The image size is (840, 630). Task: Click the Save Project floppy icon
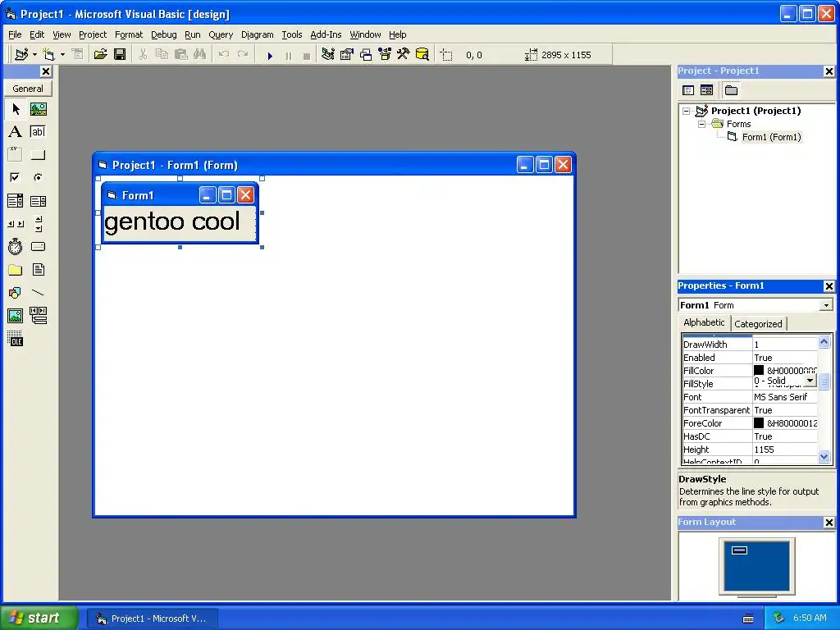pyautogui.click(x=120, y=55)
